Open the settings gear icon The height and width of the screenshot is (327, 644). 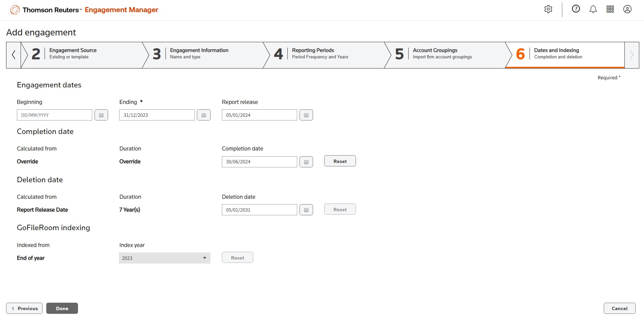tap(548, 9)
